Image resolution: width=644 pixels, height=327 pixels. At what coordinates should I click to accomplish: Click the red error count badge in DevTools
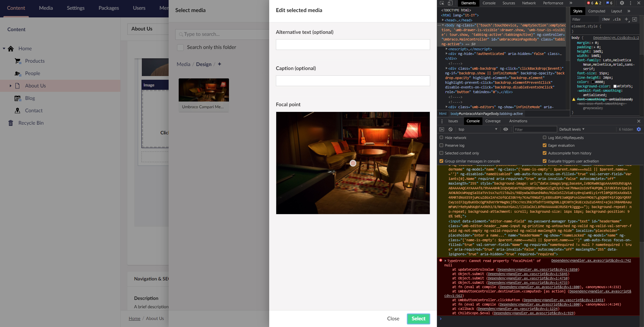(x=590, y=3)
